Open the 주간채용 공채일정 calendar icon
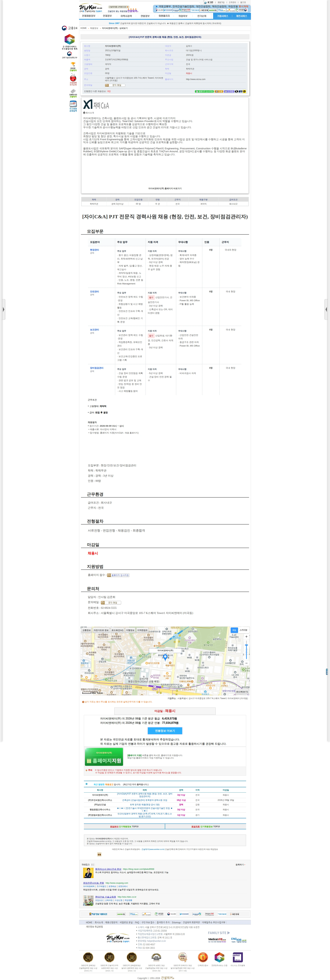Screen dimensions: 330x980 [73, 106]
